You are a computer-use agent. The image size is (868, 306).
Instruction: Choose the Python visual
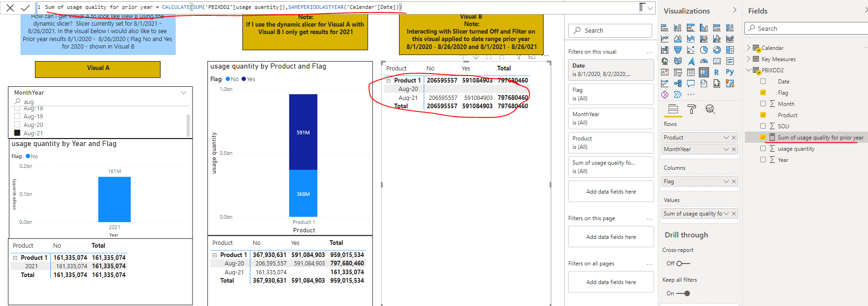point(730,72)
